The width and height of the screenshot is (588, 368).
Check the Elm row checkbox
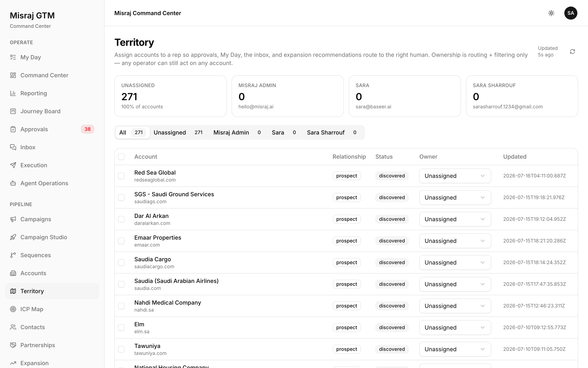tap(121, 328)
